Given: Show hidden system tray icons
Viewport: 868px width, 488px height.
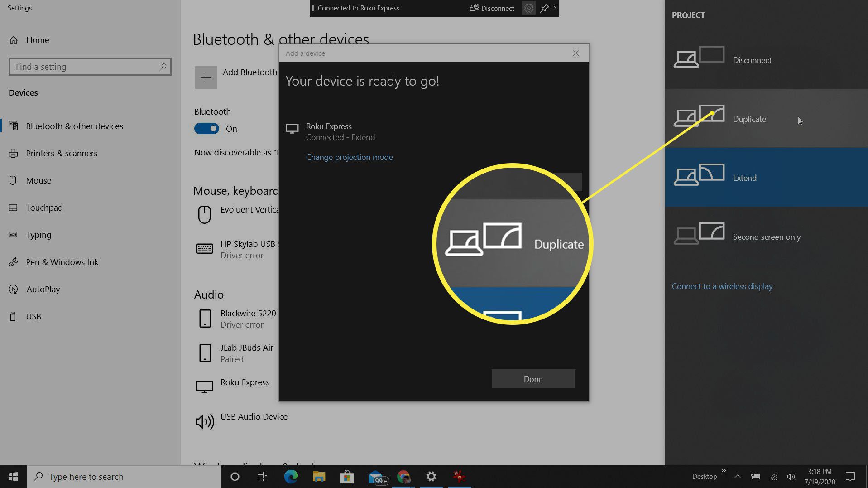Looking at the screenshot, I should pos(737,477).
